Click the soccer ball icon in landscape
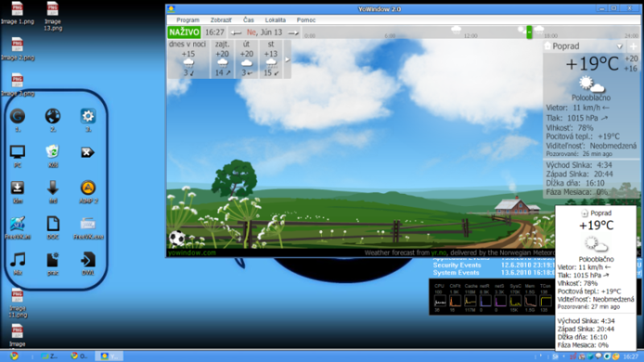 [x=176, y=239]
